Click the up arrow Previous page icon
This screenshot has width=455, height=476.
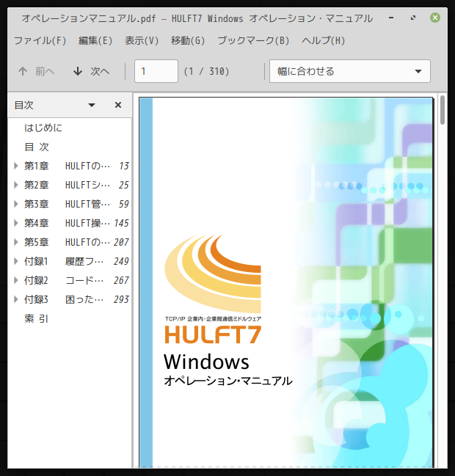point(23,71)
